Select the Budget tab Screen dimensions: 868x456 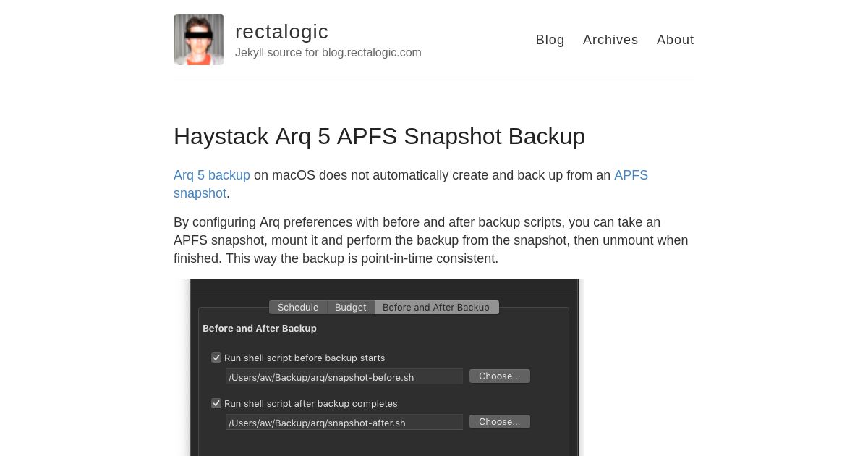(351, 308)
